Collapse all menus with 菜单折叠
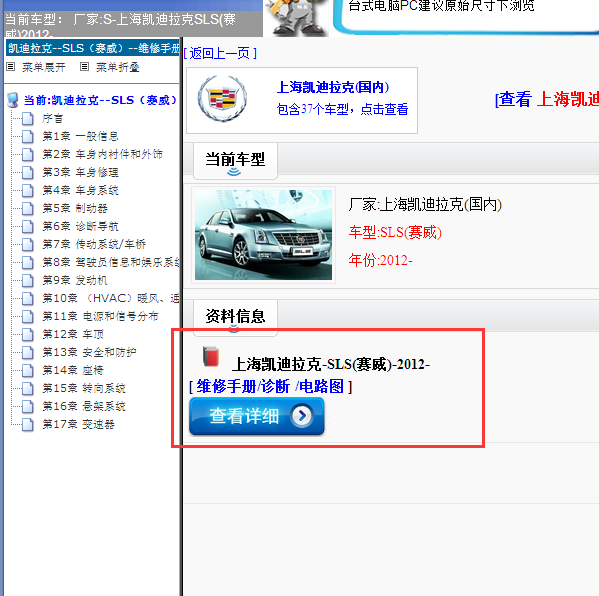599x596 pixels. coord(118,67)
